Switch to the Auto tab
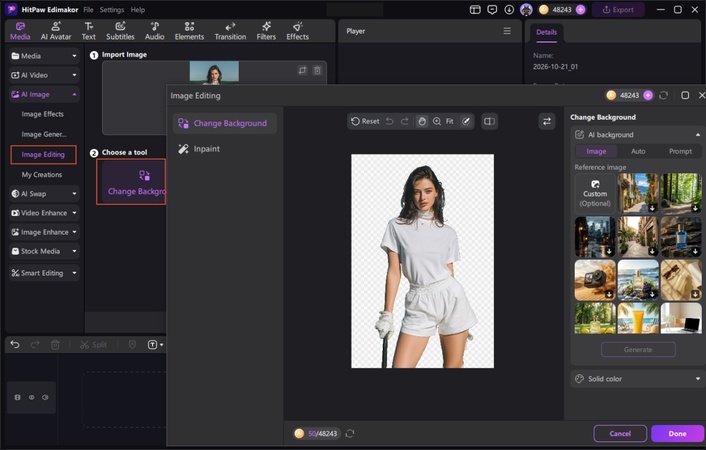This screenshot has height=450, width=706. tap(638, 151)
